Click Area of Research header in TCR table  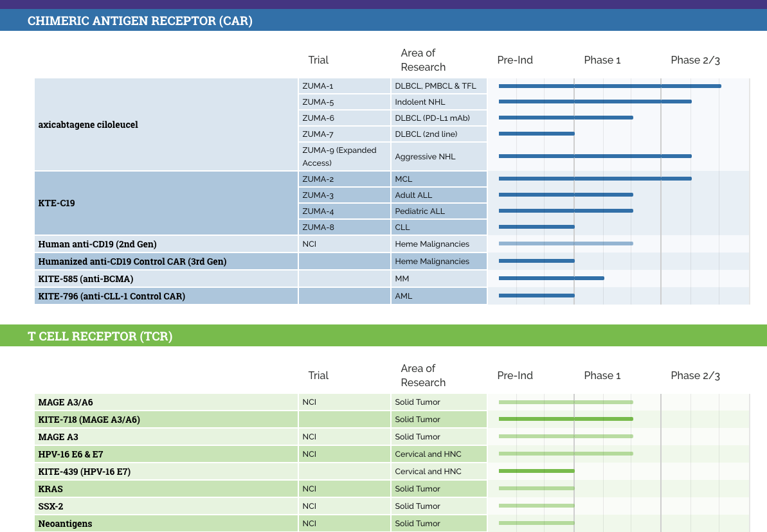pyautogui.click(x=423, y=375)
